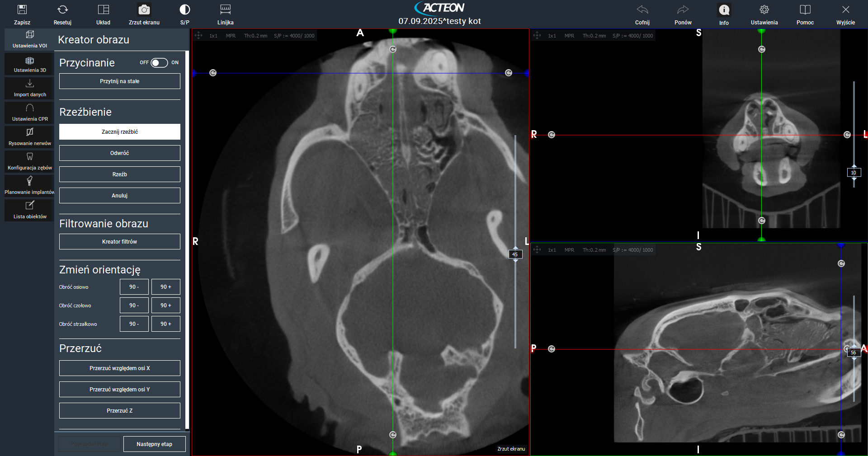Image resolution: width=868 pixels, height=456 pixels.
Task: Open the Lista obiektów tab
Action: coord(30,210)
